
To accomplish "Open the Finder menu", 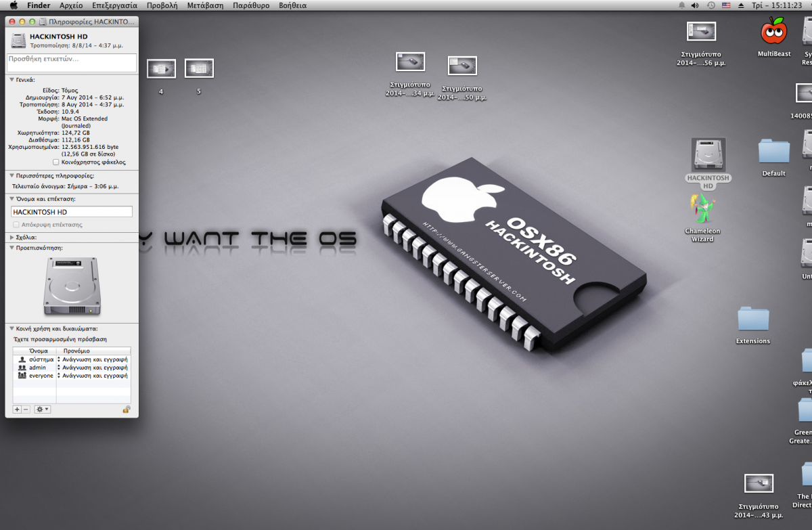I will pyautogui.click(x=39, y=5).
